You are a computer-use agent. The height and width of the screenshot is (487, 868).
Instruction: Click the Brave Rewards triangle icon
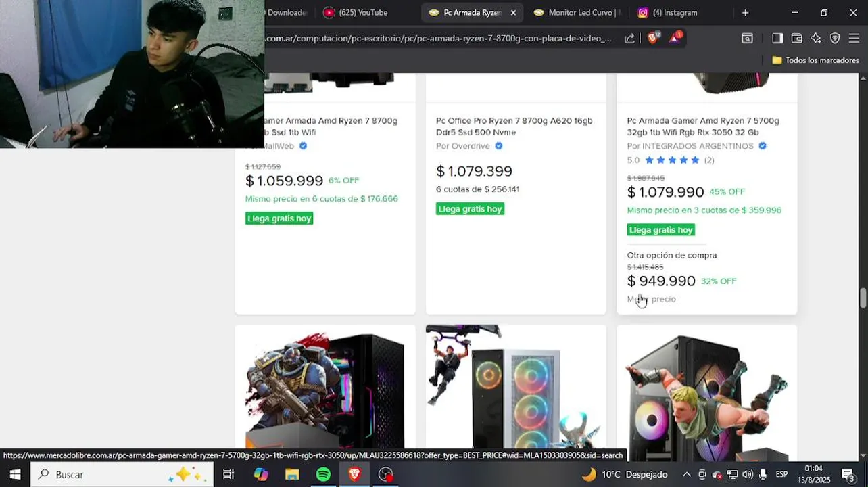[x=675, y=39]
